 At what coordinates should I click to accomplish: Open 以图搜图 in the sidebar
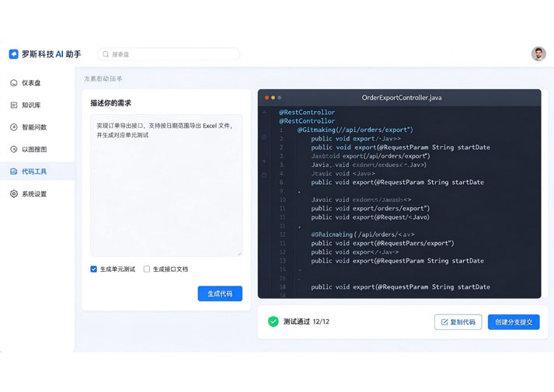tap(37, 149)
